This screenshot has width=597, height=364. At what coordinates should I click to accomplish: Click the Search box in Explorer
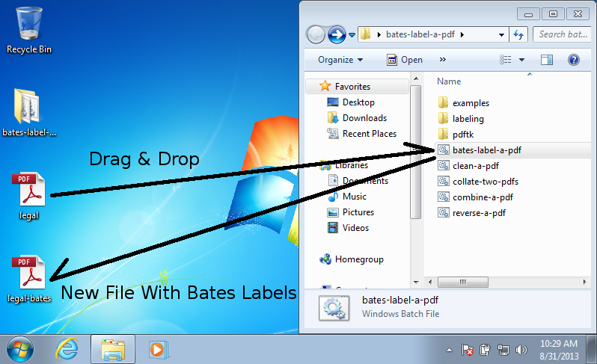coord(562,34)
